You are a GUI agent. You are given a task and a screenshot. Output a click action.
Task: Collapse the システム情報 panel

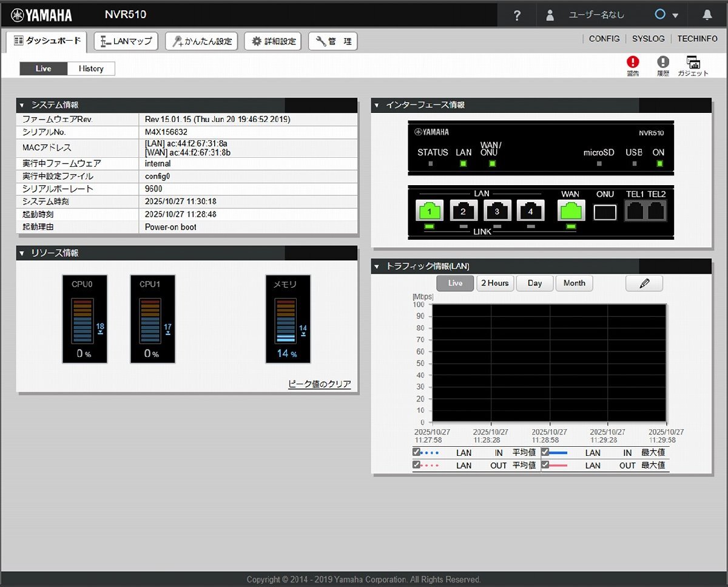pyautogui.click(x=22, y=106)
